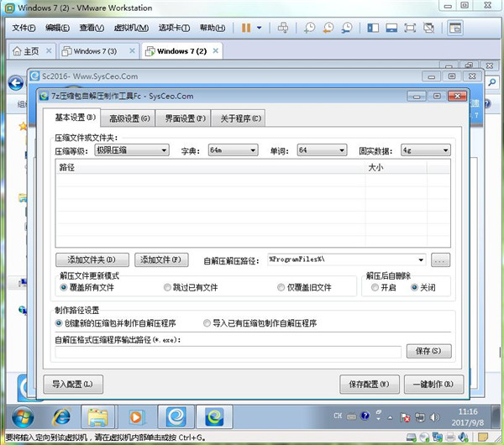Click the 添加文件夹(D) button
504x445 pixels.
(x=92, y=259)
